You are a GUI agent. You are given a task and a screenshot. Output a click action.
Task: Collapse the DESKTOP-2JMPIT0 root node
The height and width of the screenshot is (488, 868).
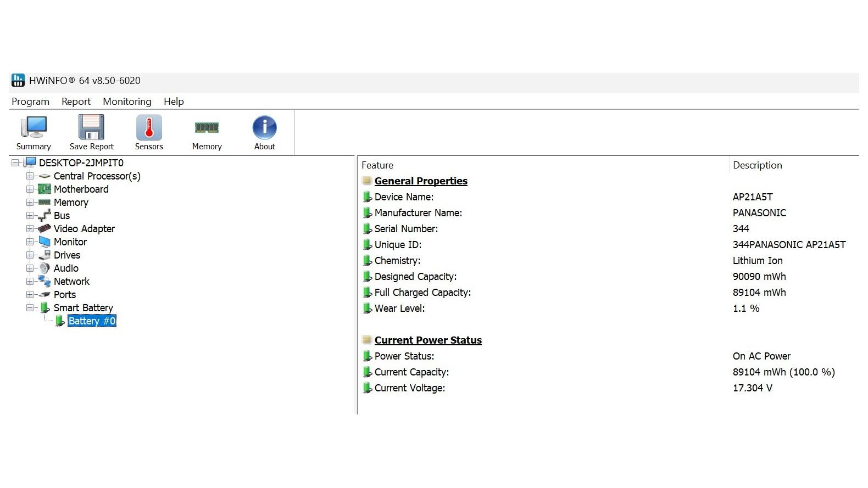point(15,163)
